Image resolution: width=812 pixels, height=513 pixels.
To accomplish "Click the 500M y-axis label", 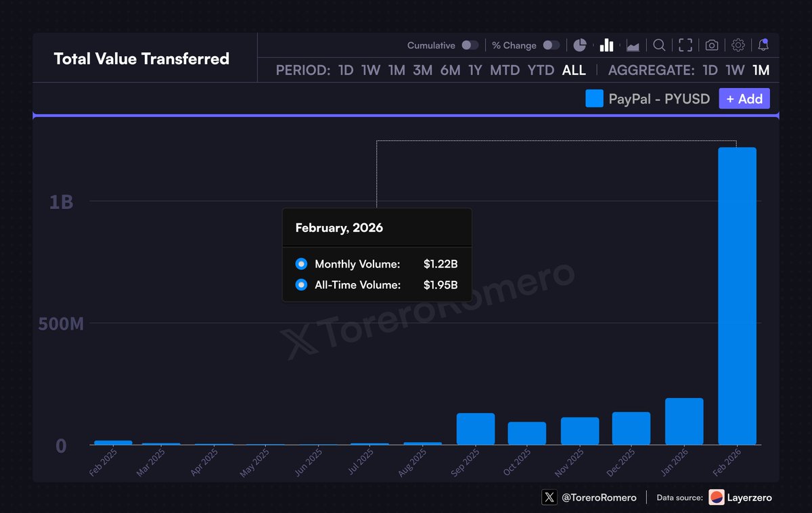I will (61, 324).
